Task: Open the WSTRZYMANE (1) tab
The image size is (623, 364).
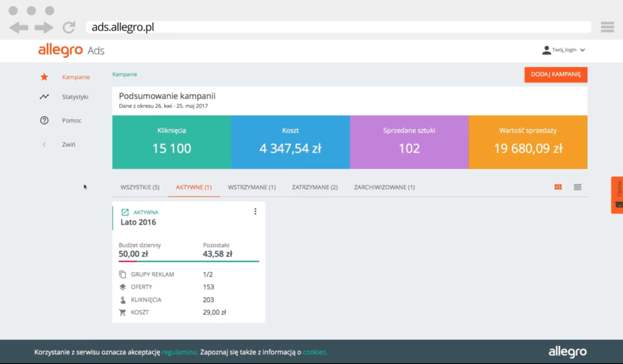Action: pos(252,187)
